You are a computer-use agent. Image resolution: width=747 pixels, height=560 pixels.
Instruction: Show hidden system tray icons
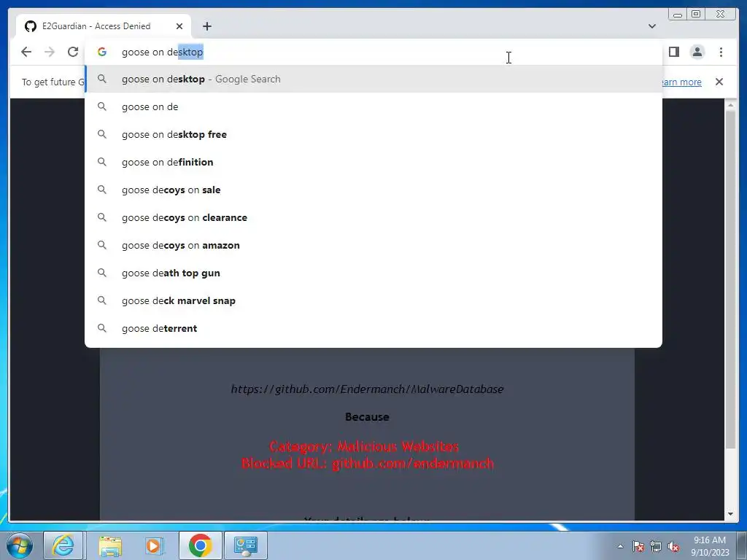[620, 546]
